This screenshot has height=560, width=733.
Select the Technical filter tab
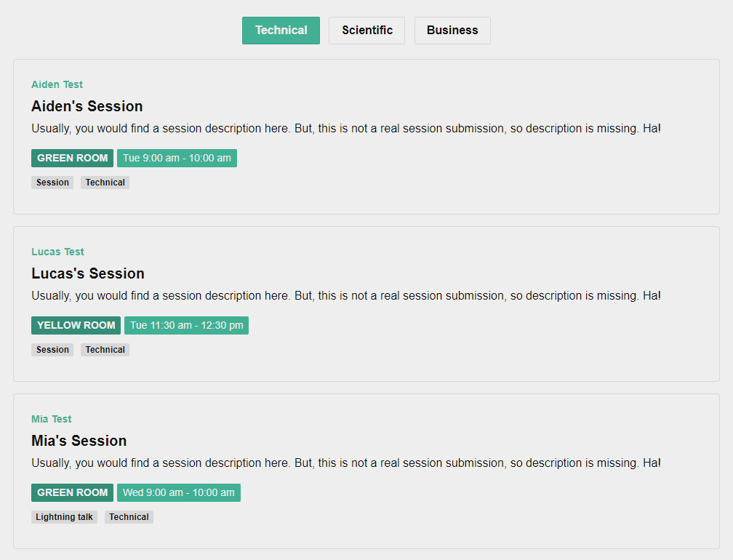tap(281, 31)
